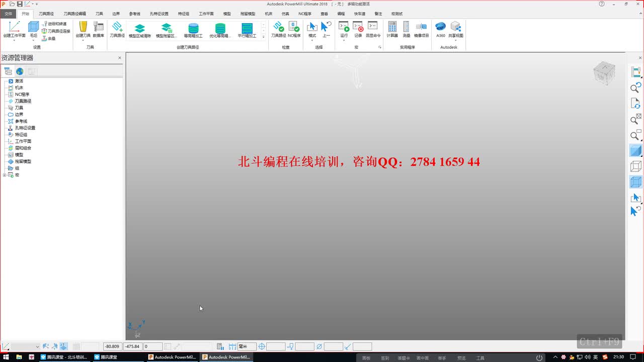The width and height of the screenshot is (644, 362).
Task: Select 优化等高精加工 strategy
Action: coord(220,31)
